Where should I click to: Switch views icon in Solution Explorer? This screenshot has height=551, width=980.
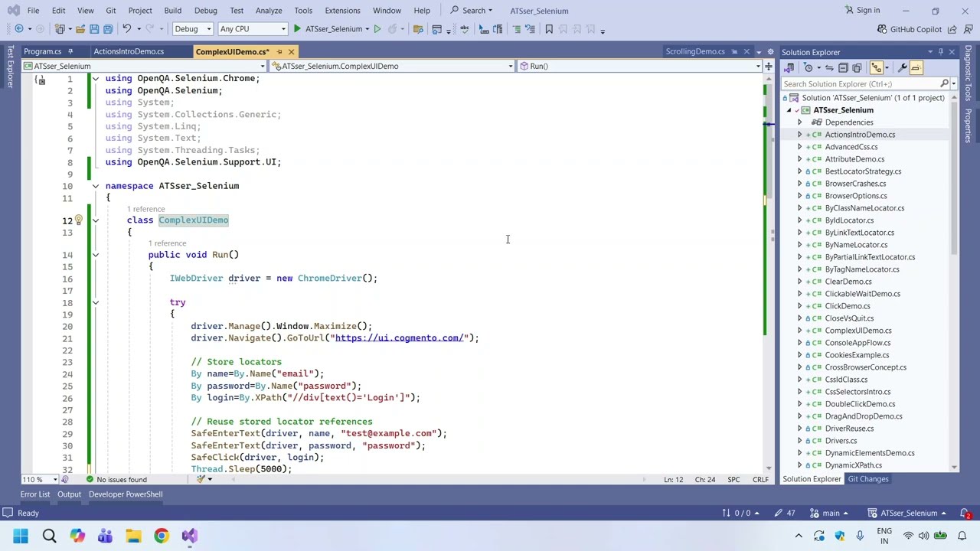pyautogui.click(x=789, y=67)
